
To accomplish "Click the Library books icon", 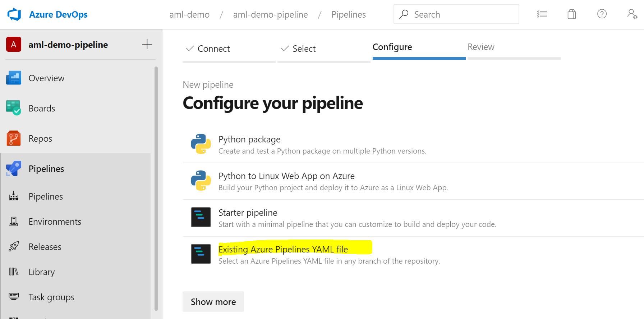I will (14, 272).
